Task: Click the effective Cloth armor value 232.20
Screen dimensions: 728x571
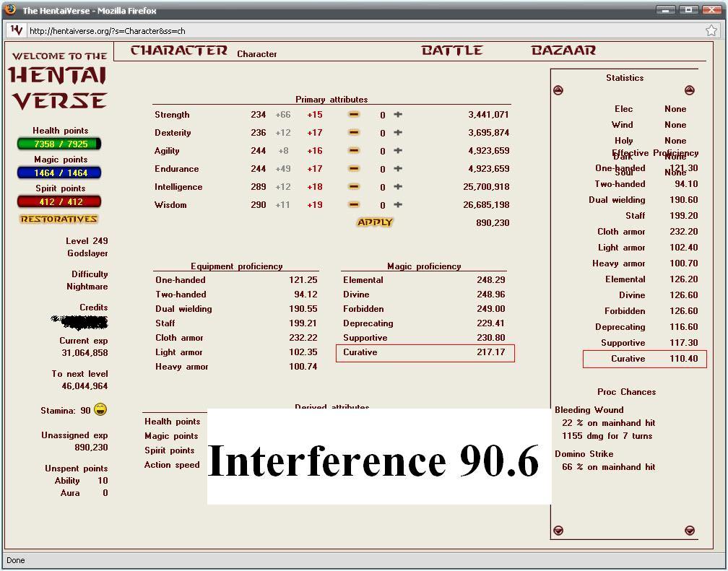Action: pos(683,232)
